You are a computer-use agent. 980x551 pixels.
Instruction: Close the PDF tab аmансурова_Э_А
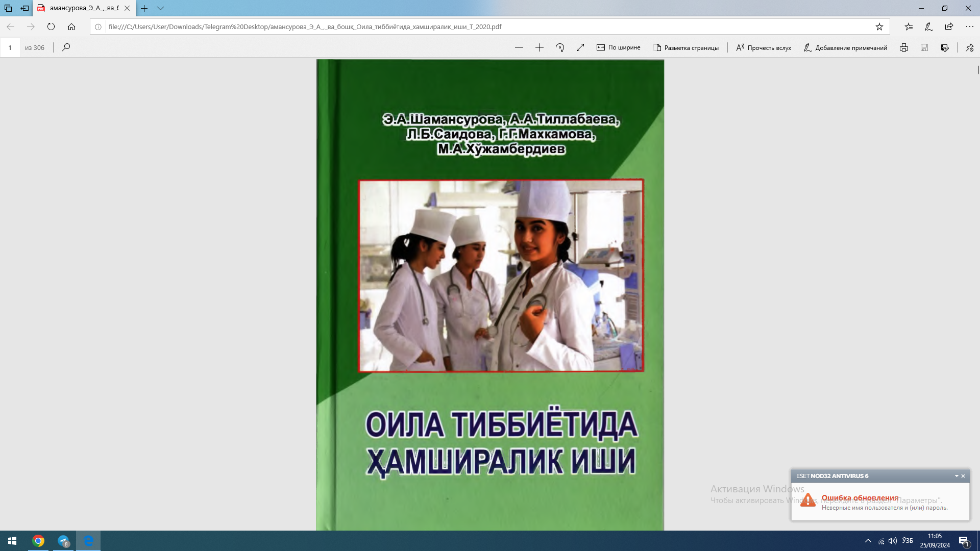pos(127,8)
